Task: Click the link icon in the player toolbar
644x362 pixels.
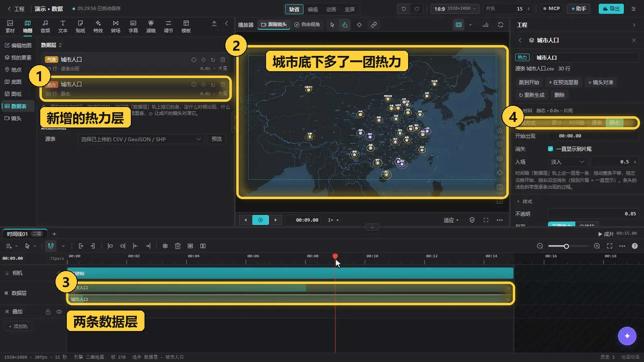Action: click(374, 25)
